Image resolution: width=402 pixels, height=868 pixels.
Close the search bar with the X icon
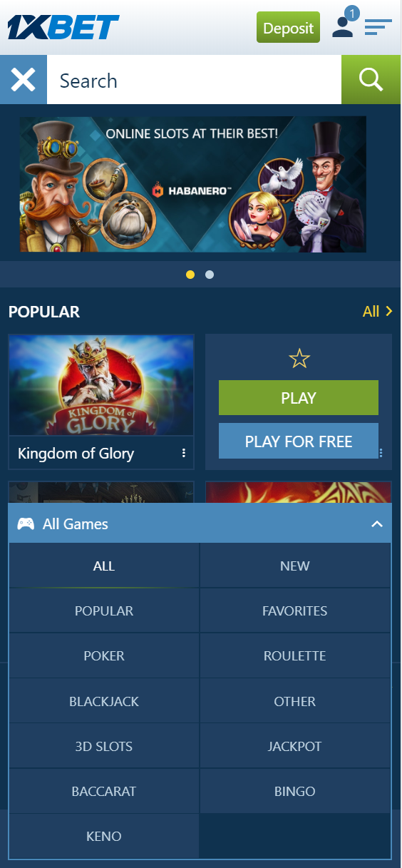24,80
